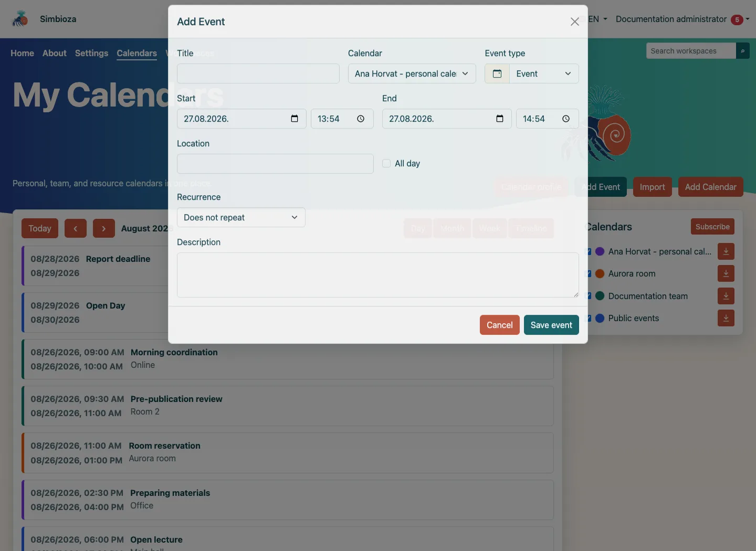Open the End date calendar picker icon
Screen dimensions: 756x551
pyautogui.click(x=500, y=119)
